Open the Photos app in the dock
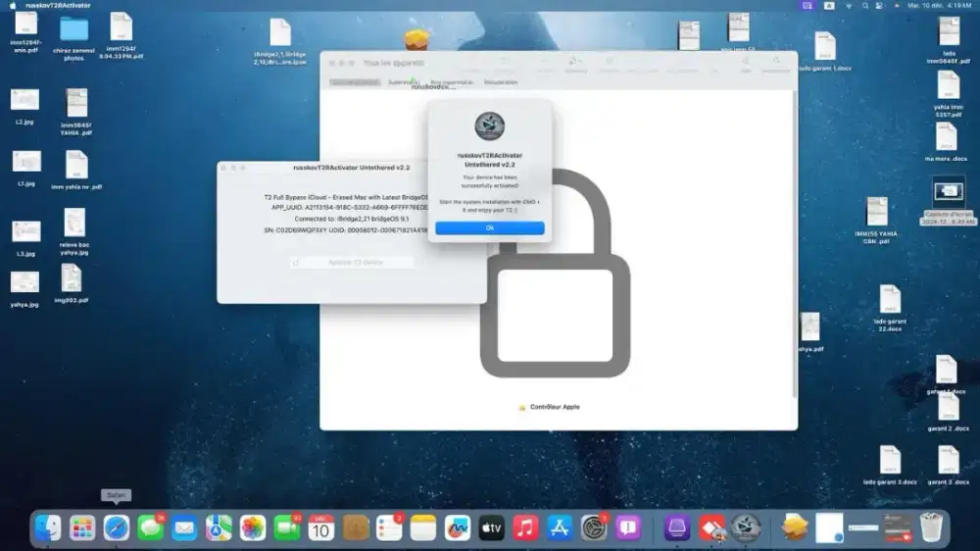The image size is (980, 551). pyautogui.click(x=254, y=527)
